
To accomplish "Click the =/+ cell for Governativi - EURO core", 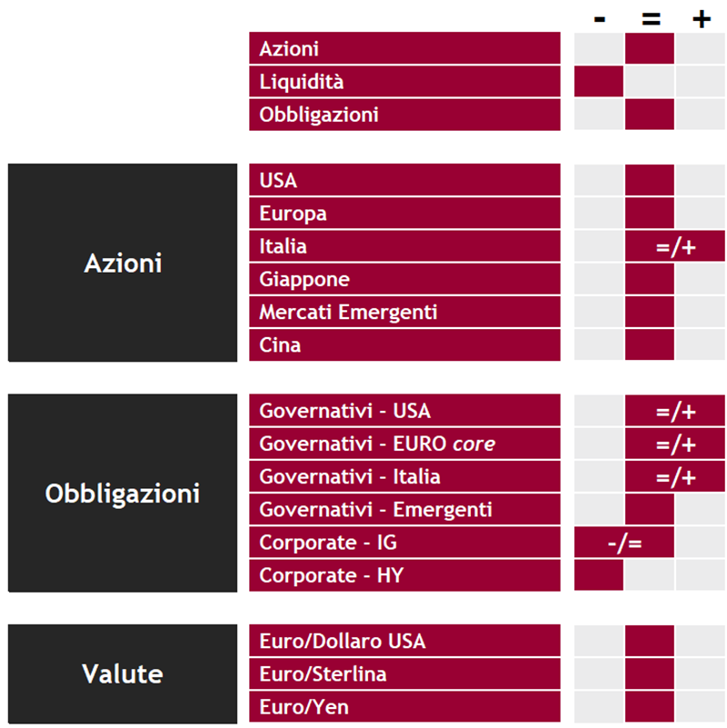I will click(x=674, y=444).
